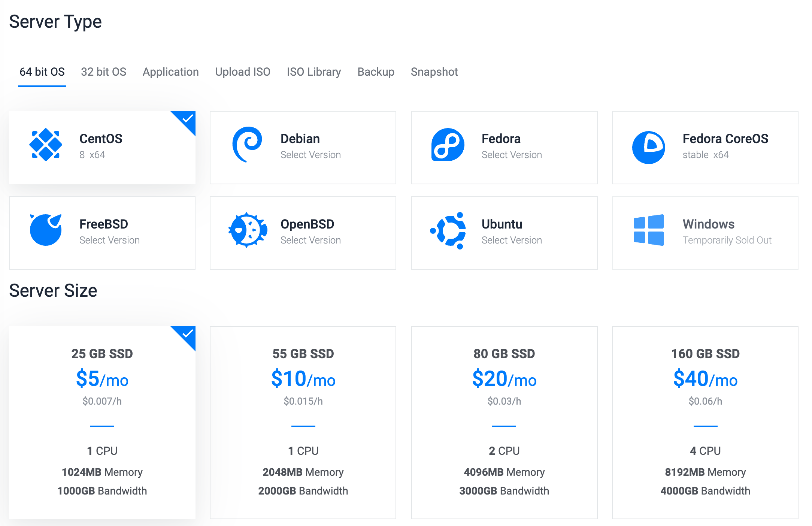Expand FreeBSD Select Version list
812x526 pixels.
coord(109,240)
